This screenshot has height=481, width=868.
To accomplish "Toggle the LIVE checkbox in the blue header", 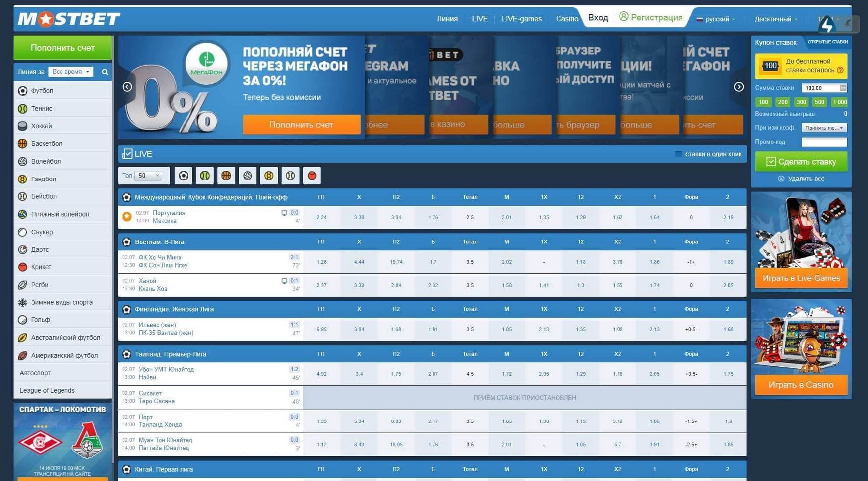I will tap(127, 154).
